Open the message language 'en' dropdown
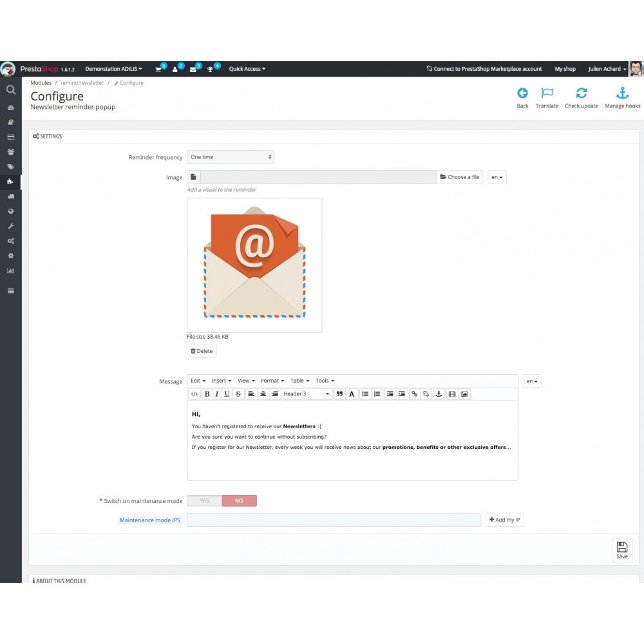This screenshot has height=644, width=644. (x=532, y=381)
